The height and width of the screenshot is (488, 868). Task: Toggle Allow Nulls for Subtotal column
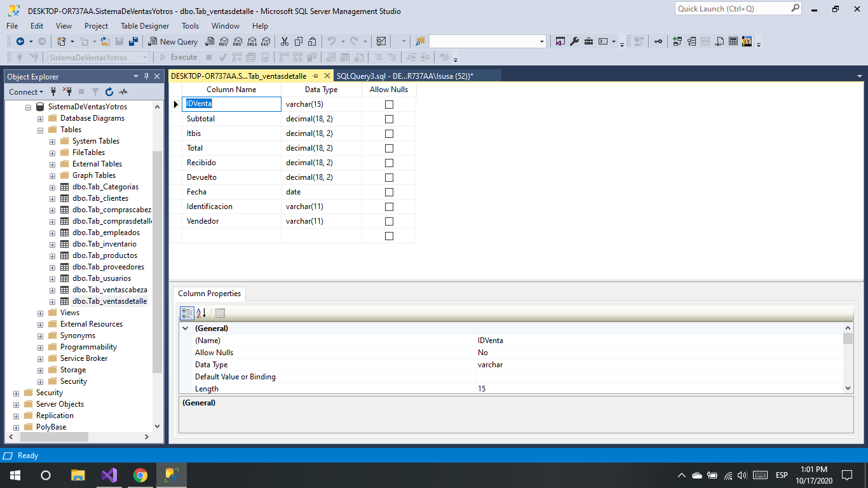[x=389, y=119]
